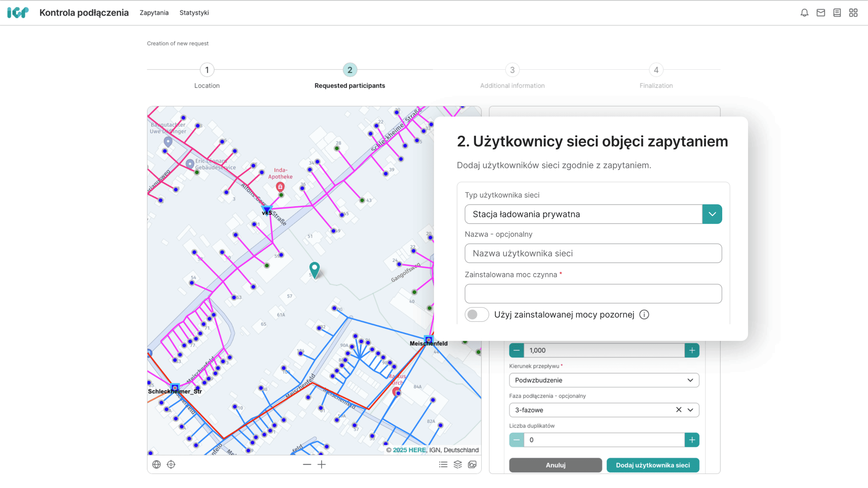Open the map layers stack icon
Screen dimensions: 868x488
458,464
